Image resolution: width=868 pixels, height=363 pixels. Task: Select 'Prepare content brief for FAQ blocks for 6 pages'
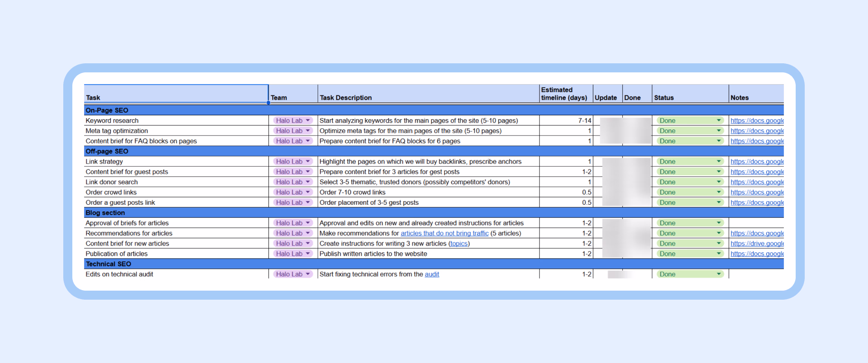428,141
